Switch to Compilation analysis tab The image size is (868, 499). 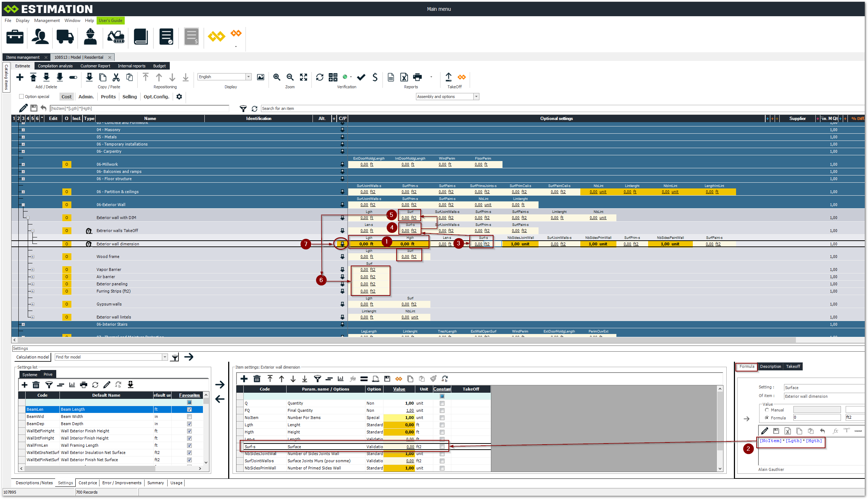click(x=55, y=66)
